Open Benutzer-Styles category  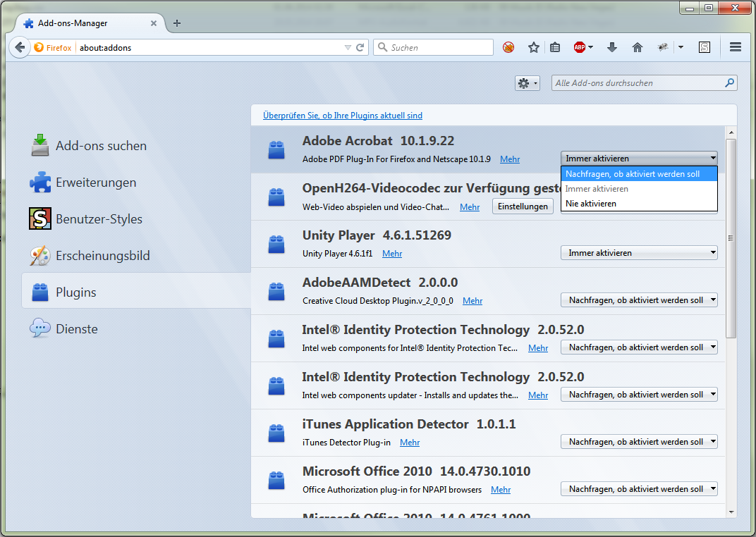(x=136, y=218)
